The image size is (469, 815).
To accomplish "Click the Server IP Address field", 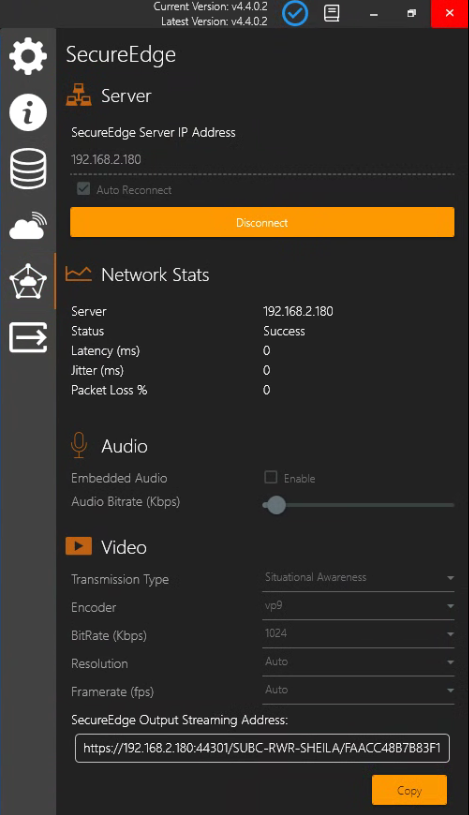I will tap(262, 160).
